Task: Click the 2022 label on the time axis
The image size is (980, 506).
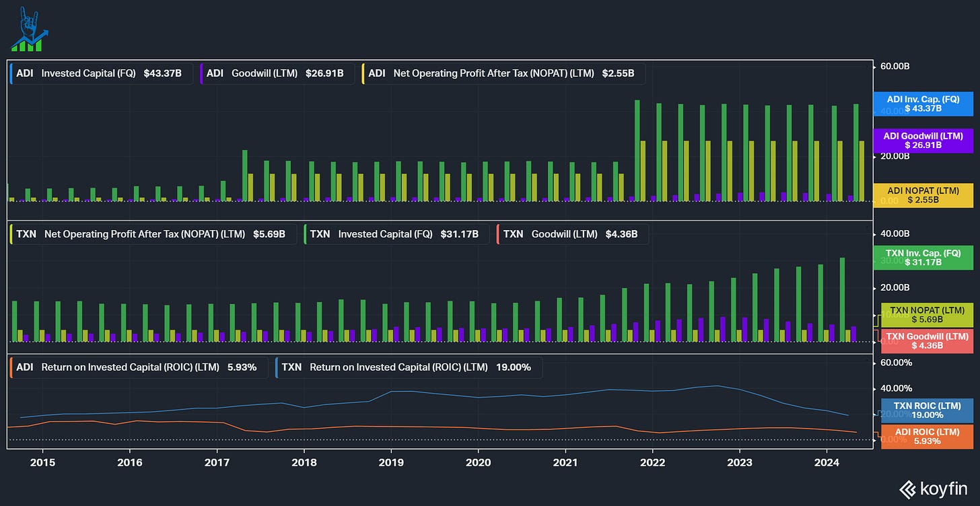Action: click(x=652, y=462)
